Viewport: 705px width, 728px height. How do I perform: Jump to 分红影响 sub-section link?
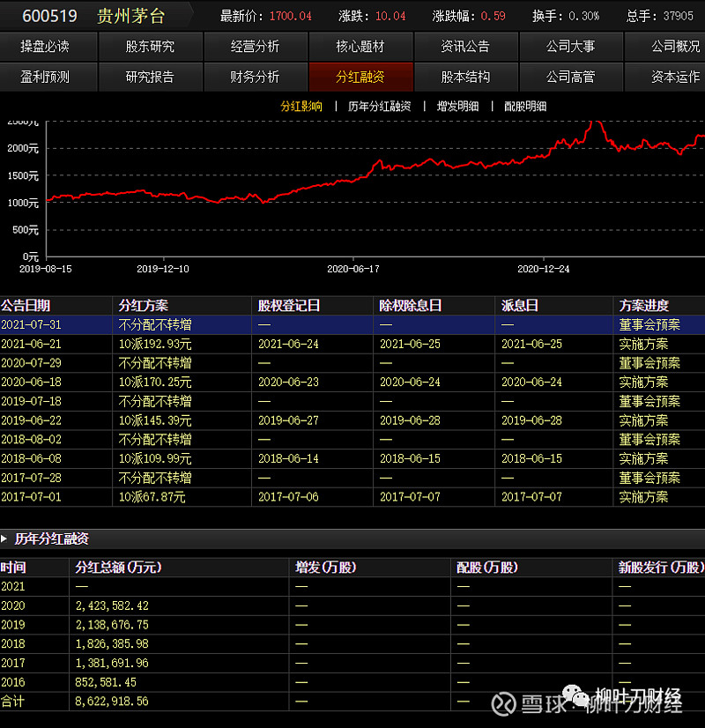coord(301,107)
